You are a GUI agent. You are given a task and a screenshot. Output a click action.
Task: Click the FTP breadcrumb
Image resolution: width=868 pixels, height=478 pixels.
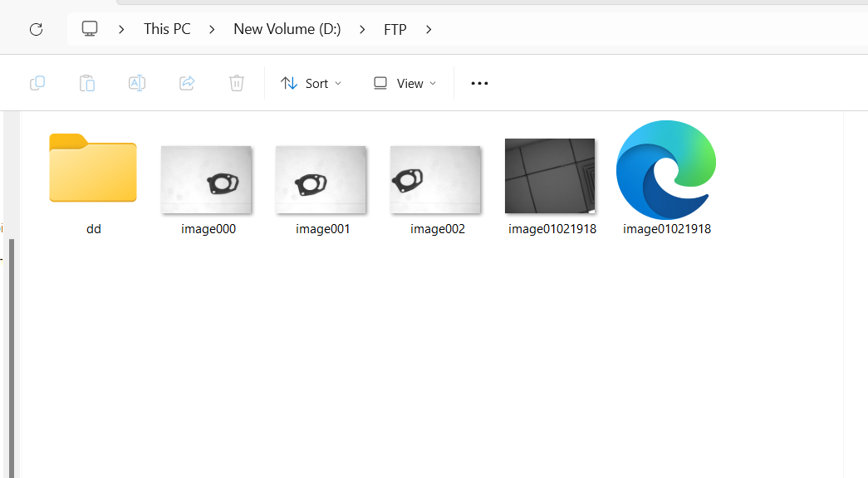395,29
